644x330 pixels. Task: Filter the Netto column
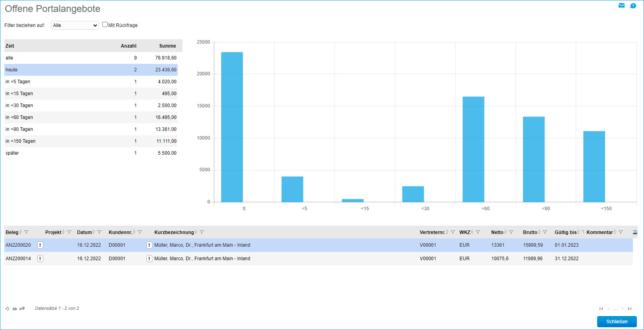click(511, 232)
